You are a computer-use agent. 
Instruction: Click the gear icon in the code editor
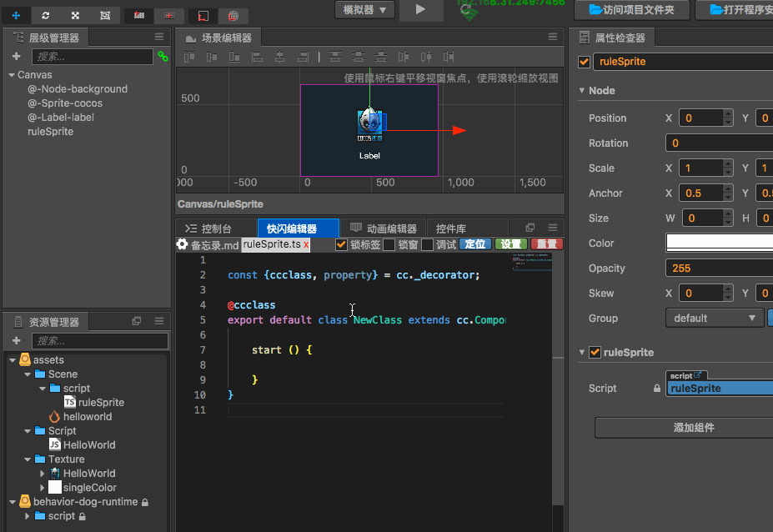183,244
